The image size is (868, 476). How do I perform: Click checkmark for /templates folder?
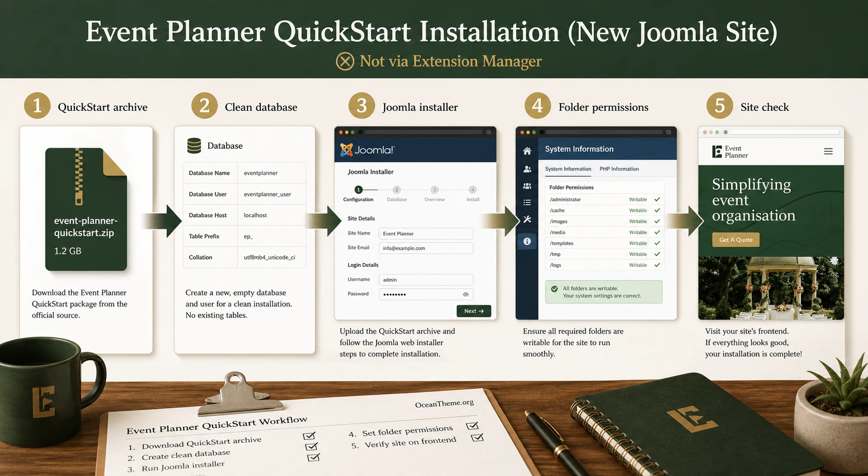click(657, 243)
